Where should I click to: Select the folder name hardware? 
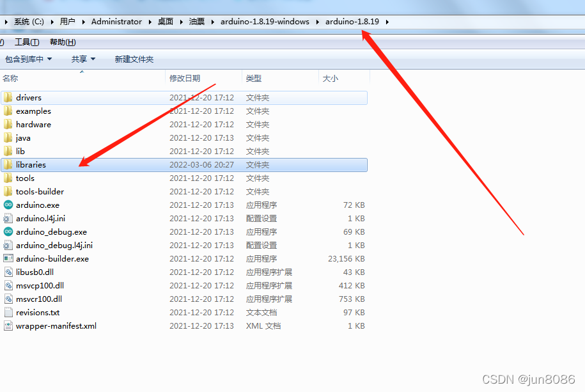[x=34, y=124]
